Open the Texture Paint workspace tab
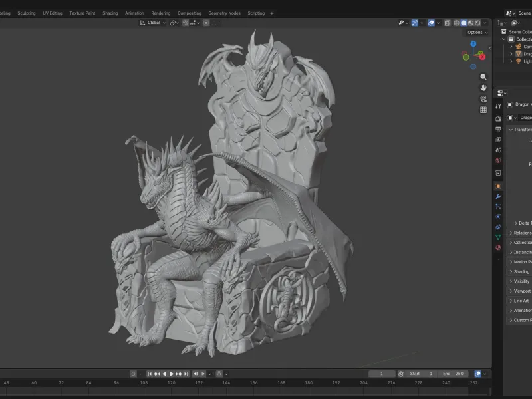Screen dimensions: 532x399 pyautogui.click(x=82, y=13)
